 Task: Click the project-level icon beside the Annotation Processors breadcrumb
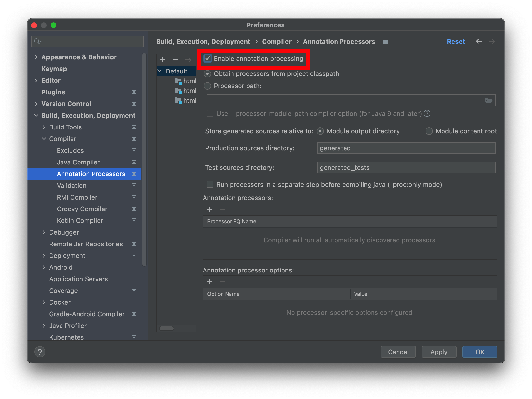coord(385,42)
